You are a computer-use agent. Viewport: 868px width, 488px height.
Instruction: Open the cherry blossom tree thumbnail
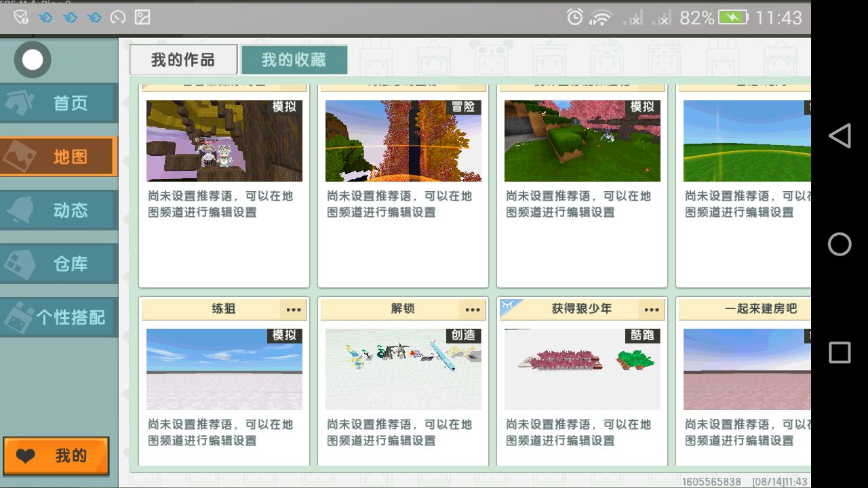click(583, 141)
